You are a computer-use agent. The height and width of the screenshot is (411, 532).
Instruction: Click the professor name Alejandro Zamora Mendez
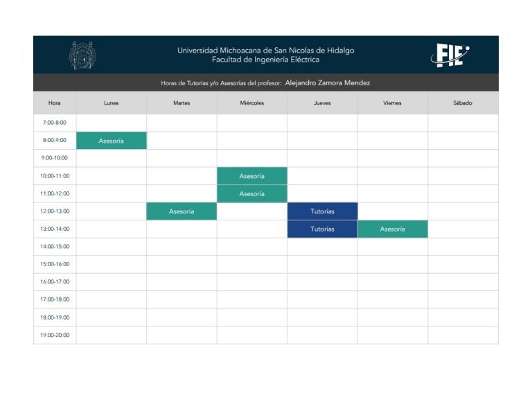tap(328, 82)
